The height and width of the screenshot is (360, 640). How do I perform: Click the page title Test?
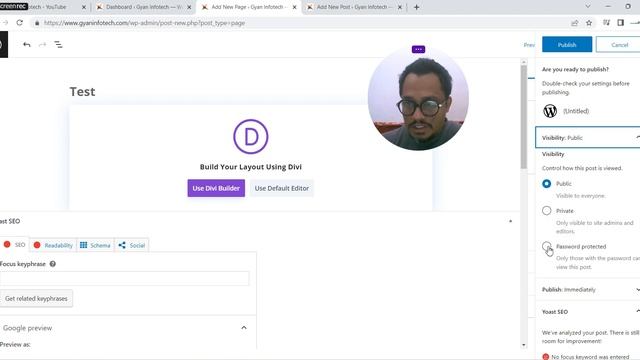click(82, 91)
